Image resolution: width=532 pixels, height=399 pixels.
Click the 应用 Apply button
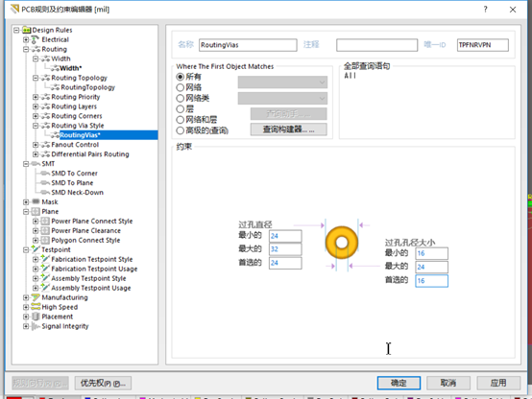[x=498, y=383]
